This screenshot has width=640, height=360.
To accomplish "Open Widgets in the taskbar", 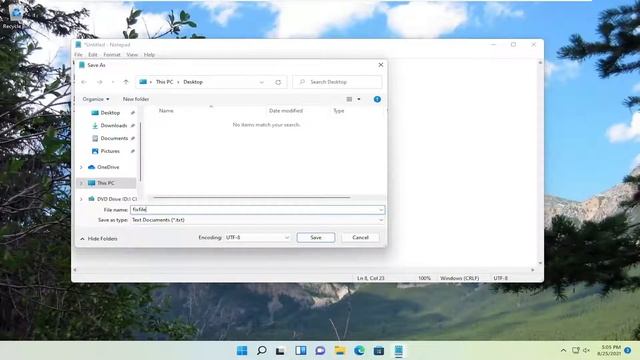I will click(x=301, y=351).
